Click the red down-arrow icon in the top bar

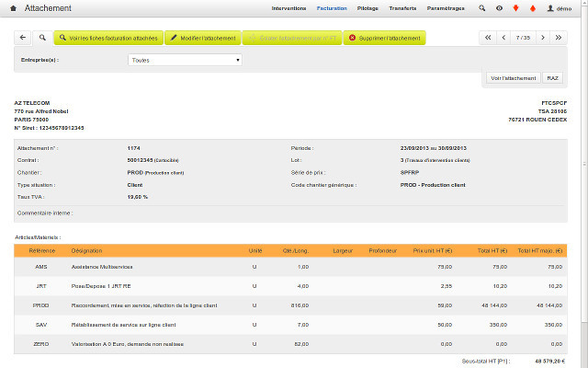(515, 8)
